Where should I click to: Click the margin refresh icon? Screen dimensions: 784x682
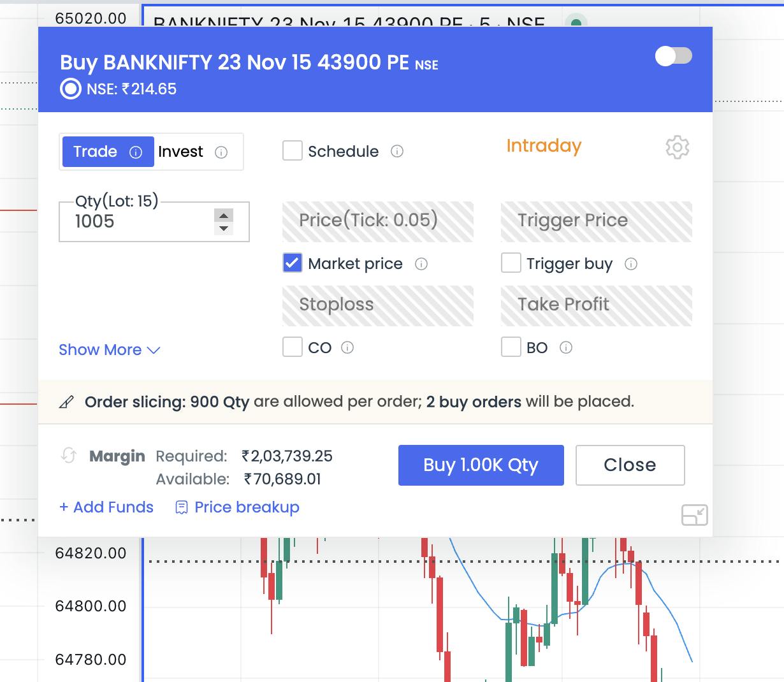click(x=69, y=456)
